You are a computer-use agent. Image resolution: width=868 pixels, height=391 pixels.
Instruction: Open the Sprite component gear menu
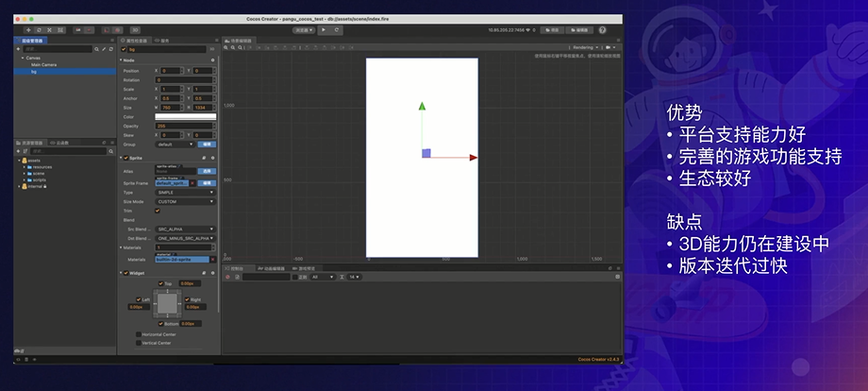(x=212, y=158)
